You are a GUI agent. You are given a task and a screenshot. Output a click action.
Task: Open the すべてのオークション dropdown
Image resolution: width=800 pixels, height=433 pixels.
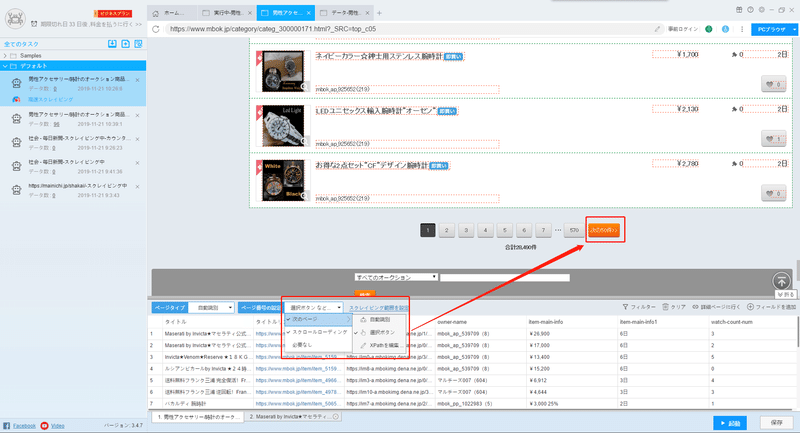(x=396, y=277)
